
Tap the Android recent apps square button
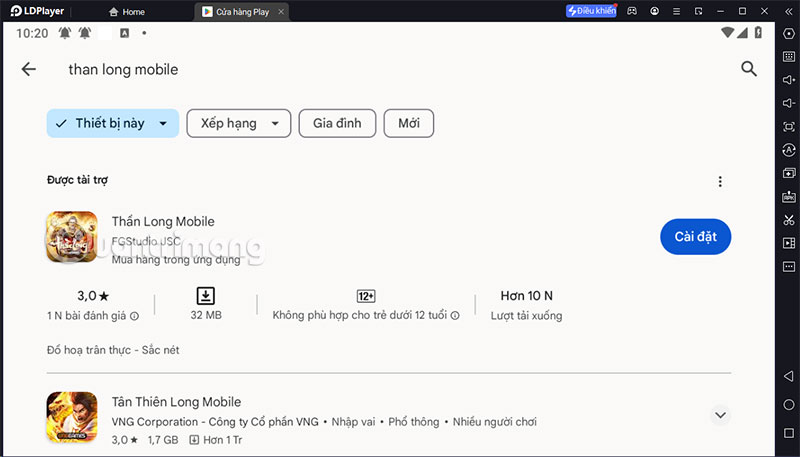click(x=789, y=433)
